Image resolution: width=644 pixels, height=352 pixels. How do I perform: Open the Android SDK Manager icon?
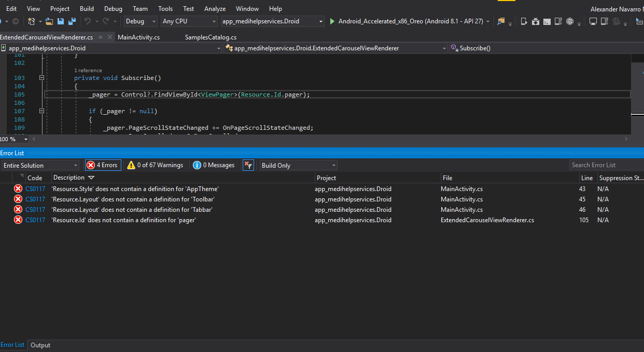click(536, 21)
